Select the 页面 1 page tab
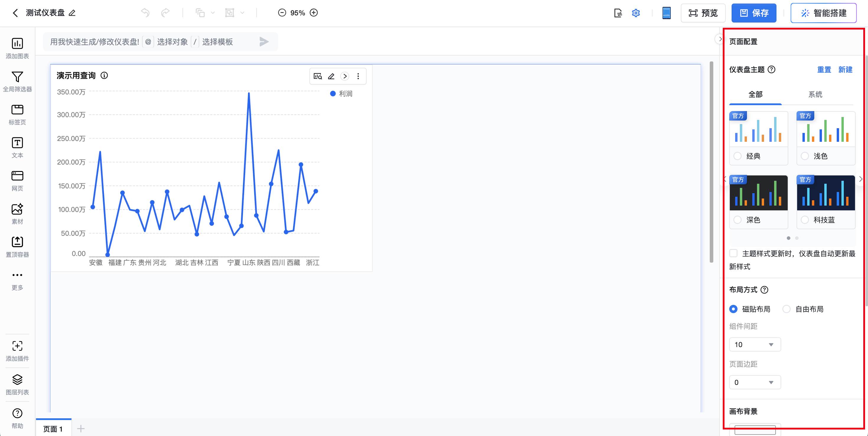 (x=53, y=429)
